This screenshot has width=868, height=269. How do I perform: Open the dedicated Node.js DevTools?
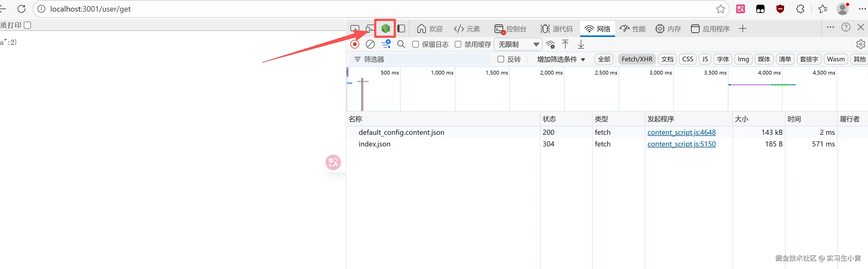[385, 29]
